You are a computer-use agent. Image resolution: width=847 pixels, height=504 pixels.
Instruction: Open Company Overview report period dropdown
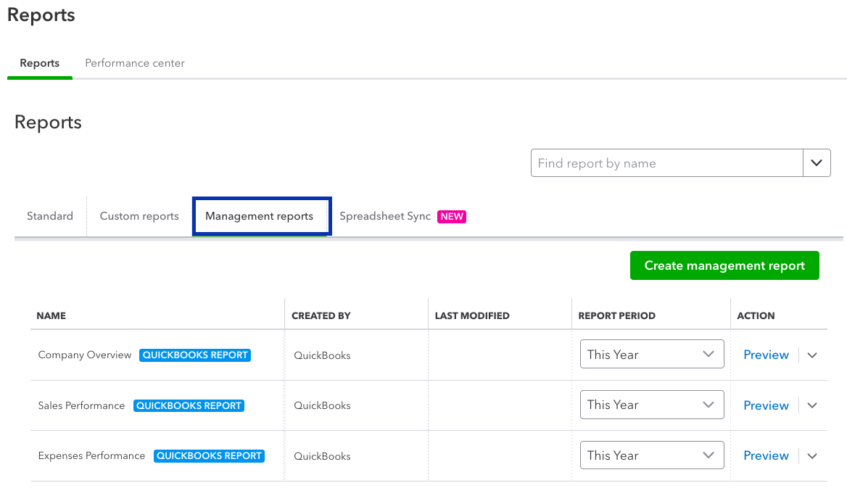pyautogui.click(x=652, y=355)
